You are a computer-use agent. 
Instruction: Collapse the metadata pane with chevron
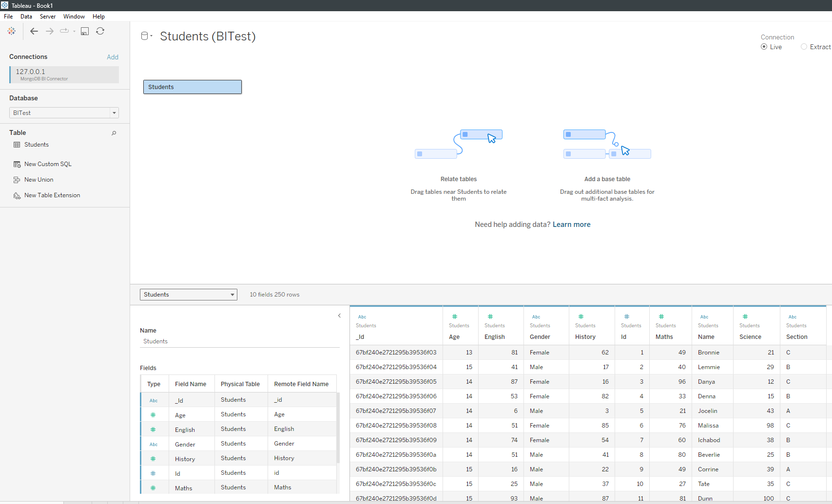coord(339,316)
